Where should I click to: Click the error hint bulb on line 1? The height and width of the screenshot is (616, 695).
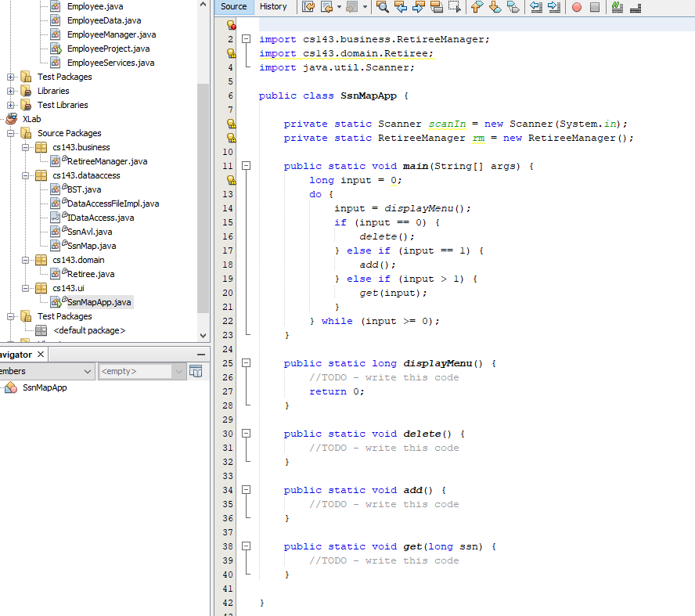[231, 25]
